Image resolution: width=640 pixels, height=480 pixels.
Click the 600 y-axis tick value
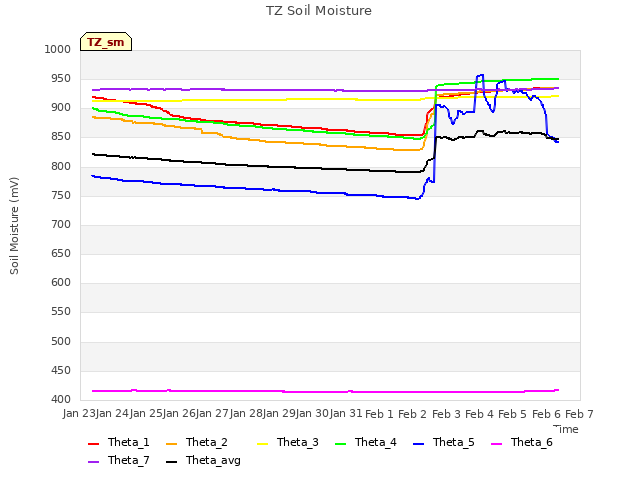click(x=61, y=282)
